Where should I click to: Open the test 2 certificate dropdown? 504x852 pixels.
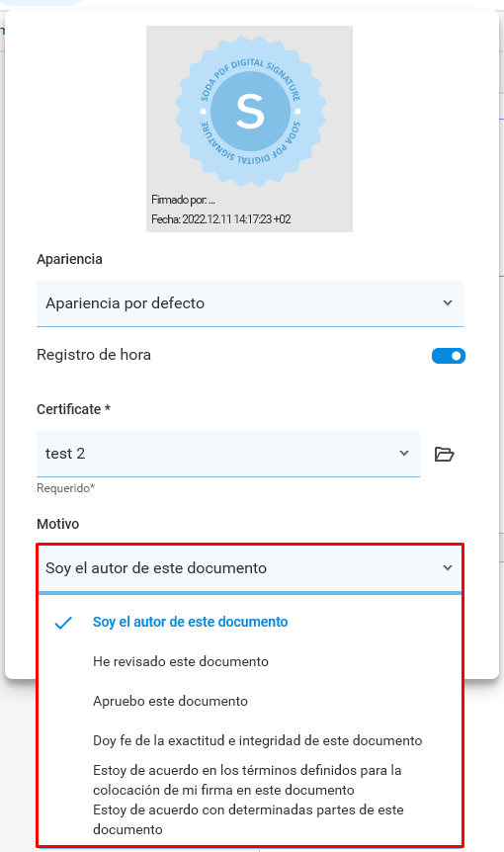coord(228,454)
